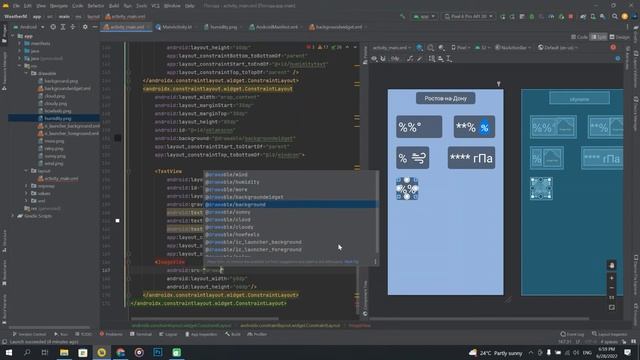This screenshot has height=360, width=640.
Task: Click the red error indicator in design toolbar
Action: tap(613, 48)
